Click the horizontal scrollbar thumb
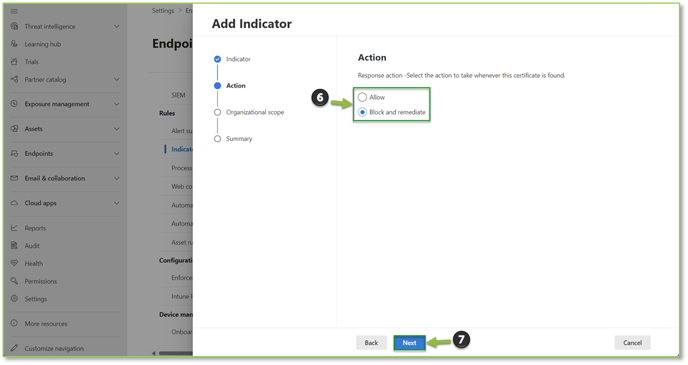The height and width of the screenshot is (365, 688). coord(176,353)
